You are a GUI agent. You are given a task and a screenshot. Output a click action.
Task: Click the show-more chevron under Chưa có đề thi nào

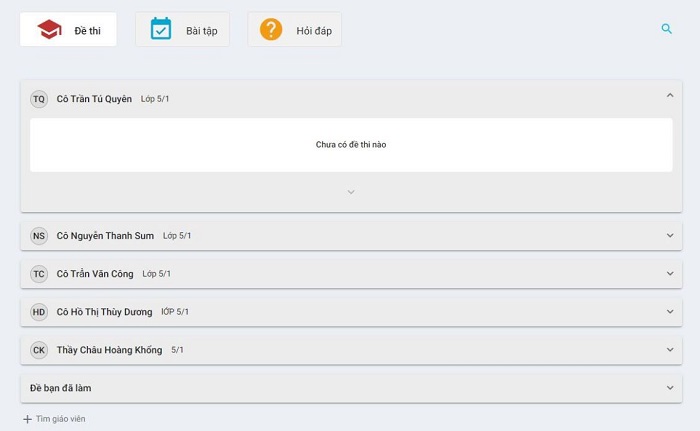tap(351, 192)
